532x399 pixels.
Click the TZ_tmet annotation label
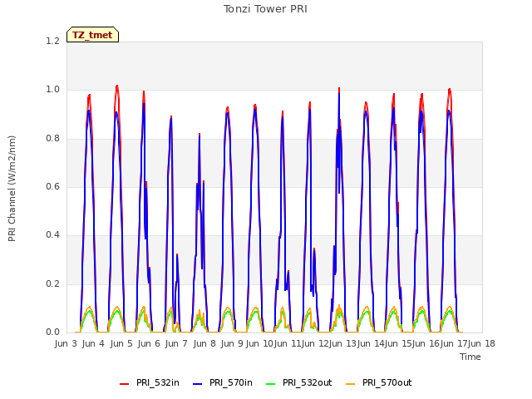92,35
